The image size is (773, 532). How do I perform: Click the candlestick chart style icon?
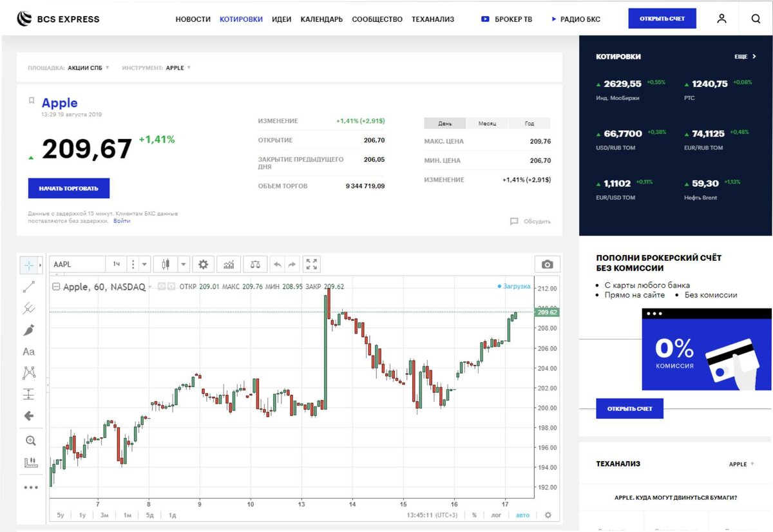[x=166, y=264]
